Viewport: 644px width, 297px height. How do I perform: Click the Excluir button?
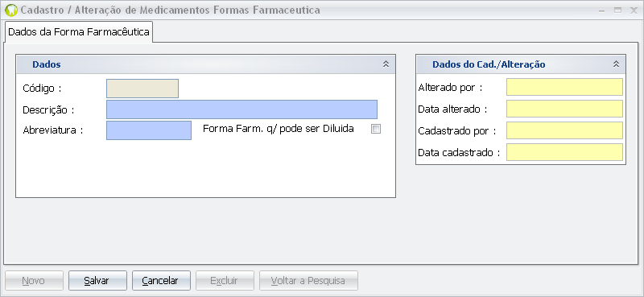tap(225, 281)
